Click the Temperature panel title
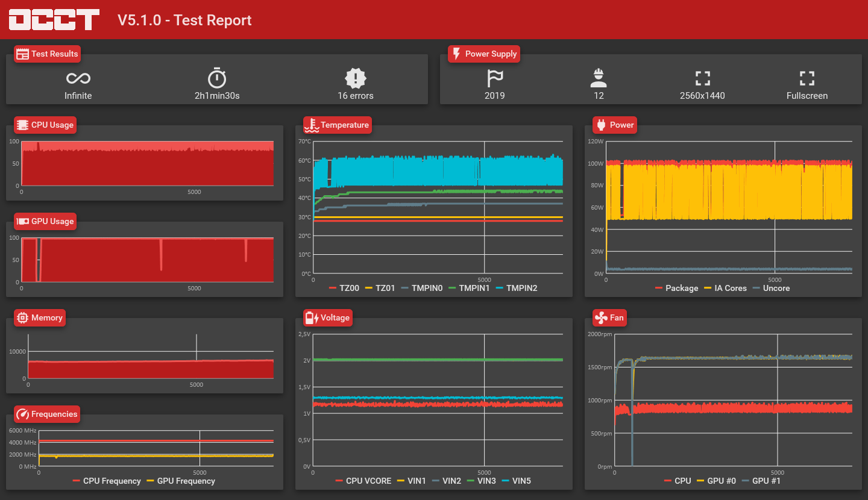868x500 pixels. [x=338, y=125]
